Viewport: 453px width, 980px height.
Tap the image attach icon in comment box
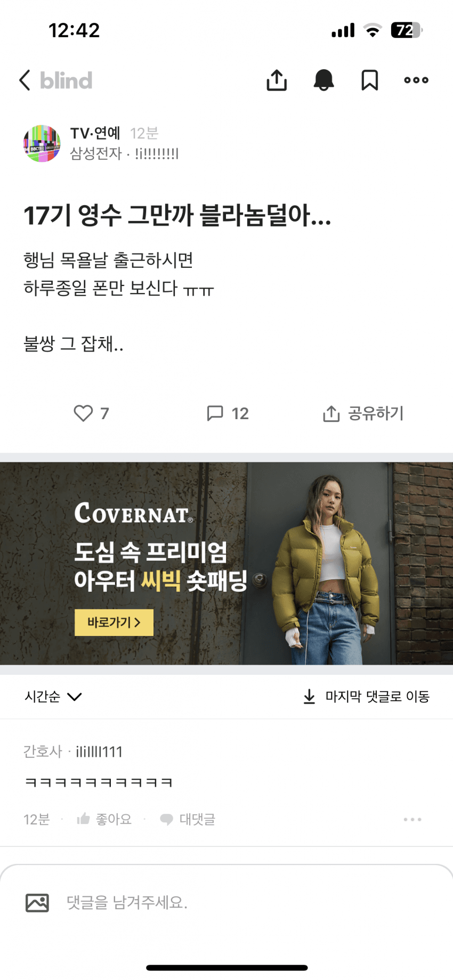tap(37, 903)
